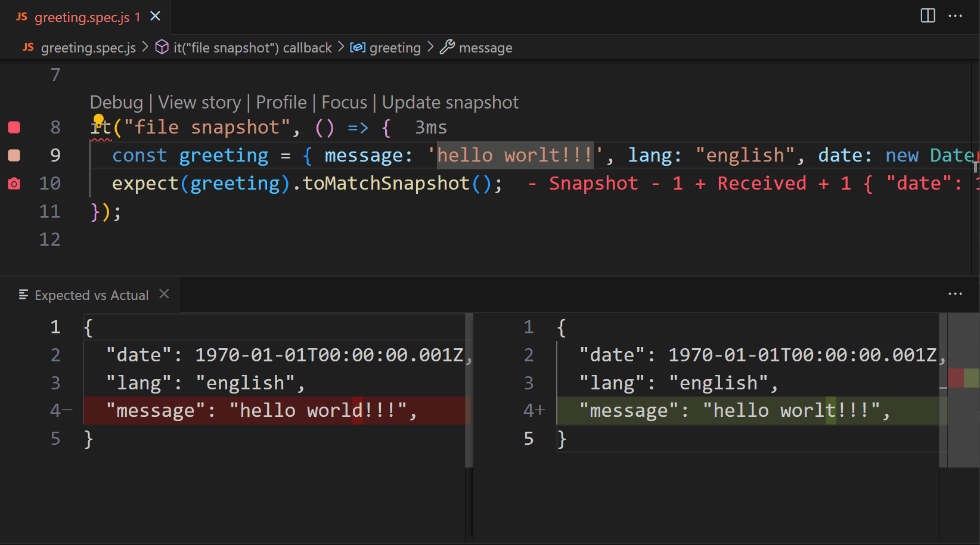The width and height of the screenshot is (980, 545).
Task: Click the Update snapshot code lens link
Action: coord(450,102)
